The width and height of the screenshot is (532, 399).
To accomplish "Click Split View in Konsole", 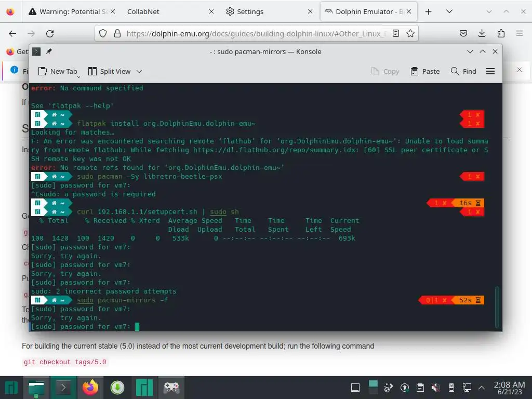I will tap(109, 71).
